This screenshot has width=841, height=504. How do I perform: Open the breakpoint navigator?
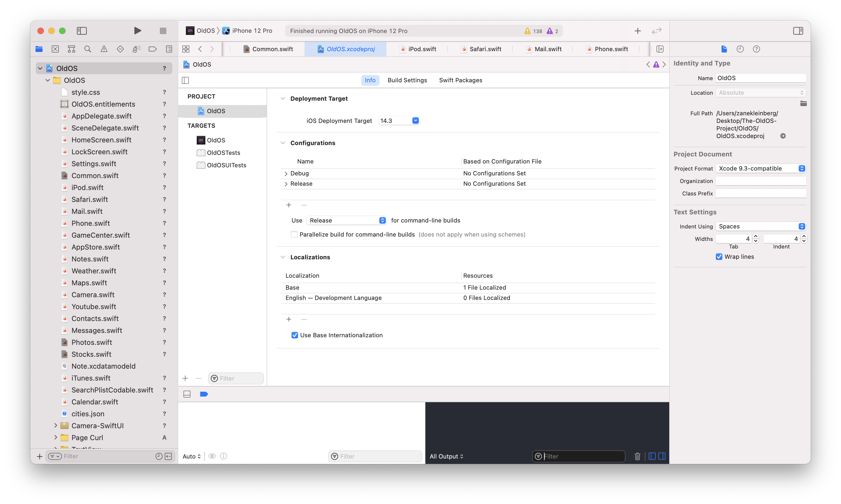click(153, 49)
